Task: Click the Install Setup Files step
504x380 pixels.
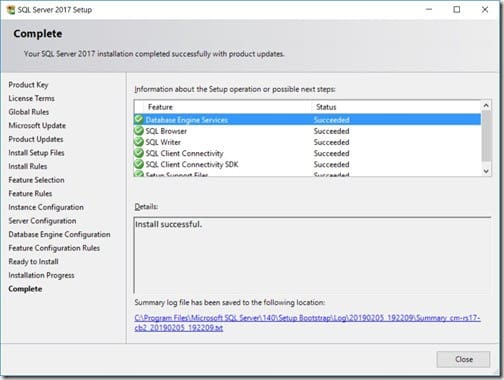Action: 36,153
